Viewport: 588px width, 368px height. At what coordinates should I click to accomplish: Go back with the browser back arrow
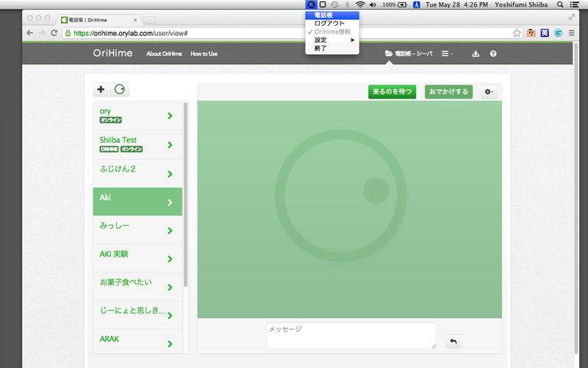[x=29, y=33]
